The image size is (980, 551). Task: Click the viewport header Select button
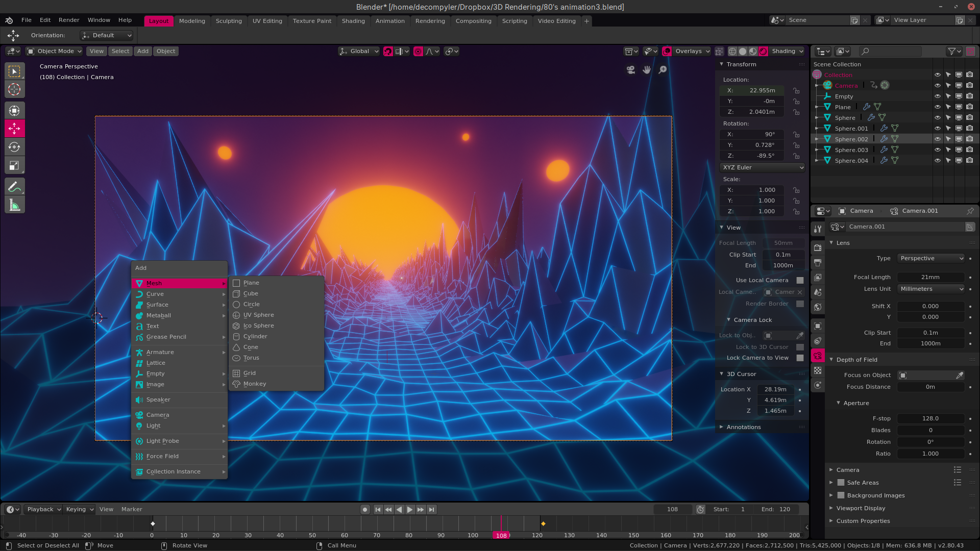coord(120,51)
